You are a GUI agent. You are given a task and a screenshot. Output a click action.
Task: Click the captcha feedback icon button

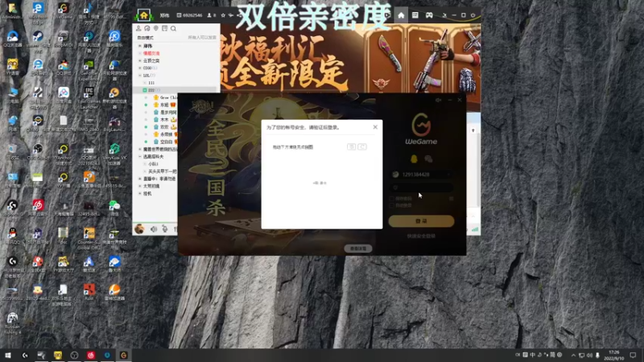pos(352,146)
